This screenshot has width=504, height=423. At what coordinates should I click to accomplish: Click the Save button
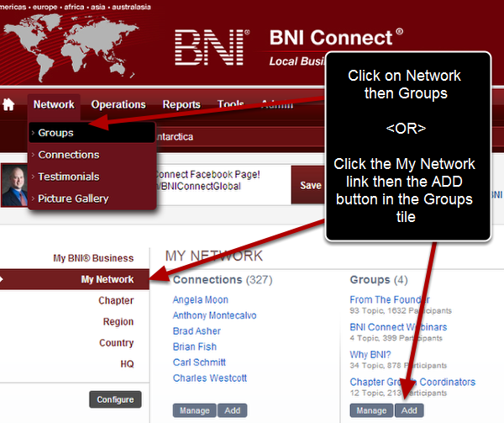click(x=309, y=186)
